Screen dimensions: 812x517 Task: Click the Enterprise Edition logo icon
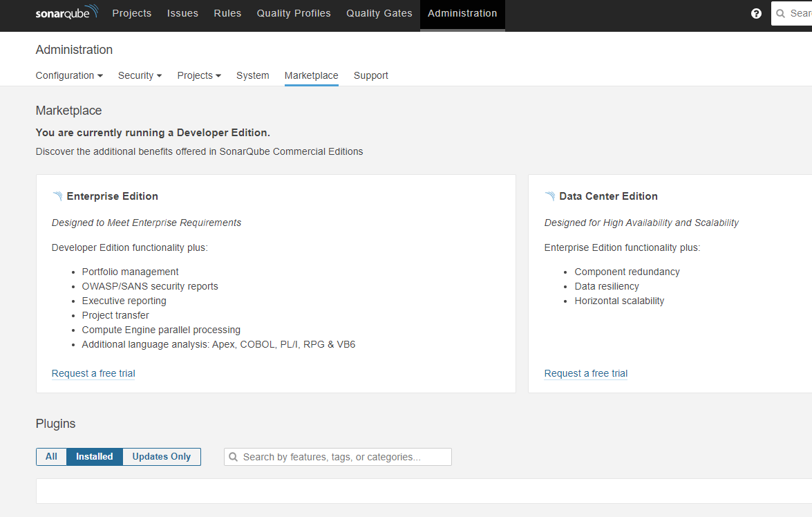point(57,196)
